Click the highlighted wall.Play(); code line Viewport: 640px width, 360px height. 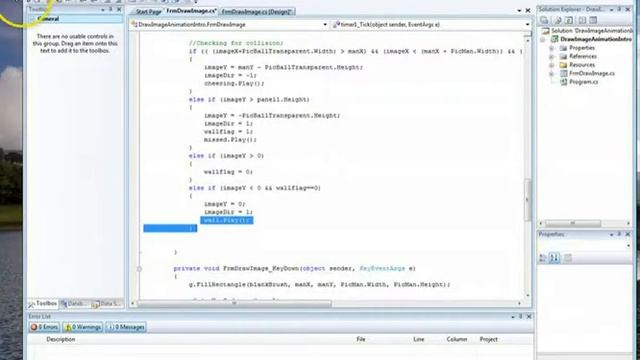click(x=227, y=220)
